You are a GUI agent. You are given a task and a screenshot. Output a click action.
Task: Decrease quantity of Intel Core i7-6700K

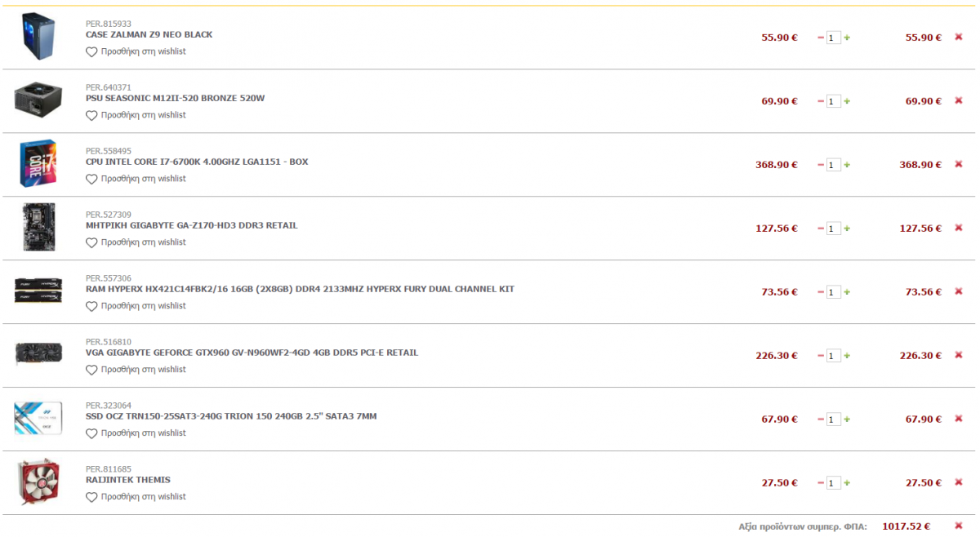point(821,165)
